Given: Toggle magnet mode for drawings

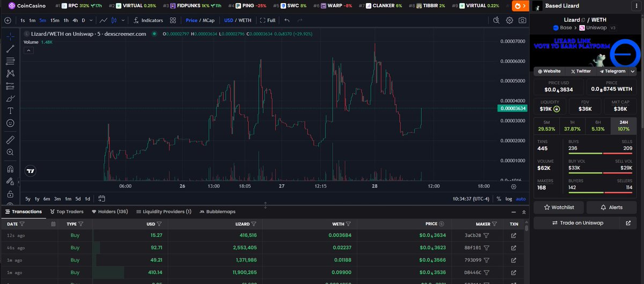Looking at the screenshot, I should click(10, 169).
